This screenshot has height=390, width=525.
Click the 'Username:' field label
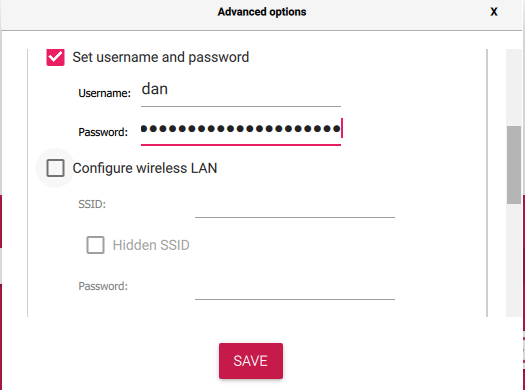coord(104,93)
